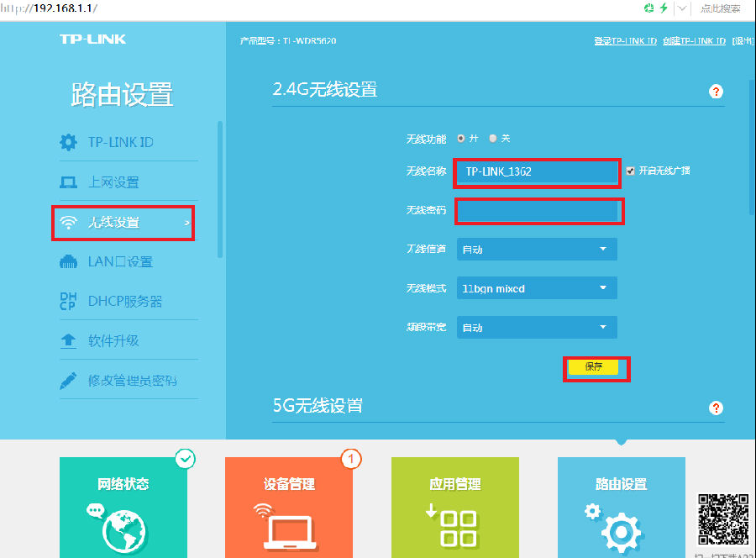Click the laptop icon for 上网设置
The height and width of the screenshot is (558, 756).
point(68,182)
